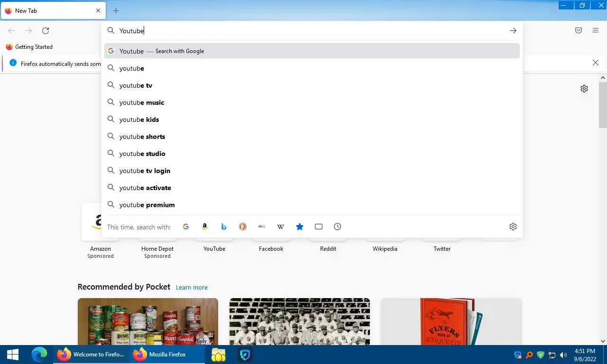Choose the plain 'youtube' suggestion
The width and height of the screenshot is (607, 364).
pyautogui.click(x=312, y=68)
